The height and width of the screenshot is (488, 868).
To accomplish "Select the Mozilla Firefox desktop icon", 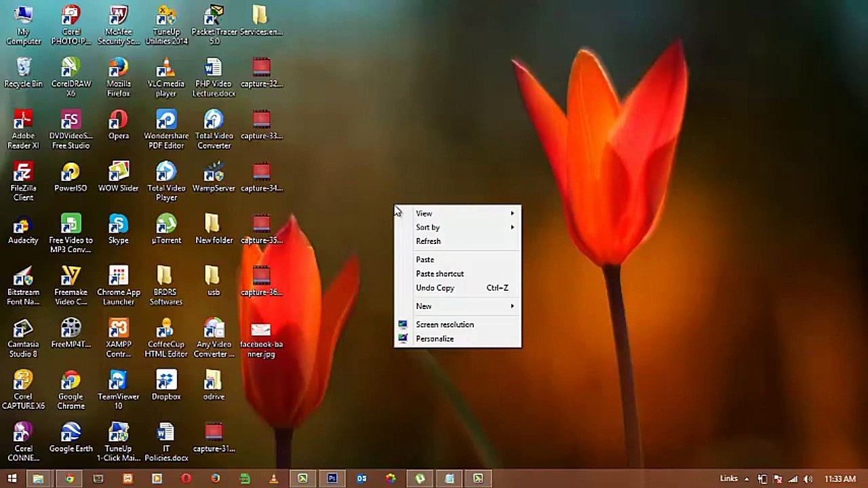I will [119, 77].
